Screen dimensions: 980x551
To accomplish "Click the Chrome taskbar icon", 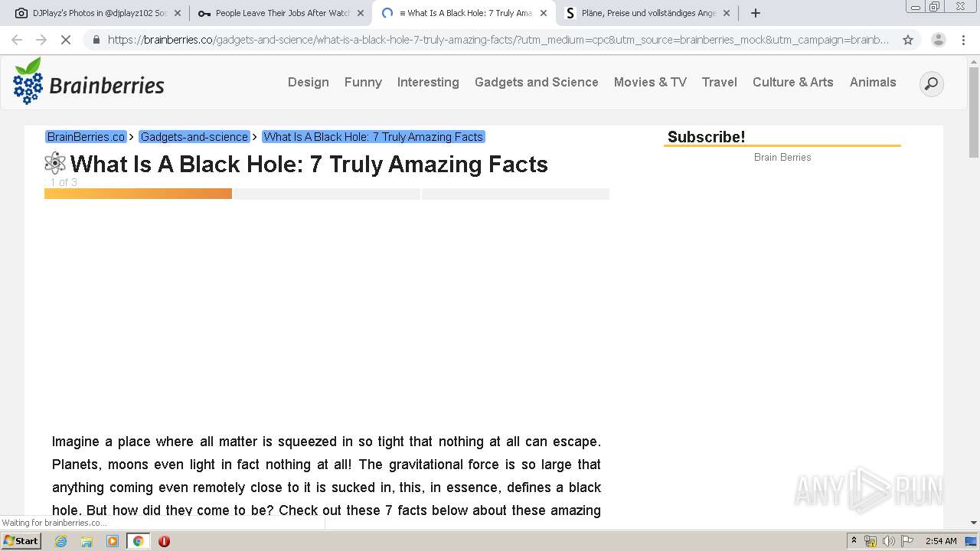I will 138,541.
